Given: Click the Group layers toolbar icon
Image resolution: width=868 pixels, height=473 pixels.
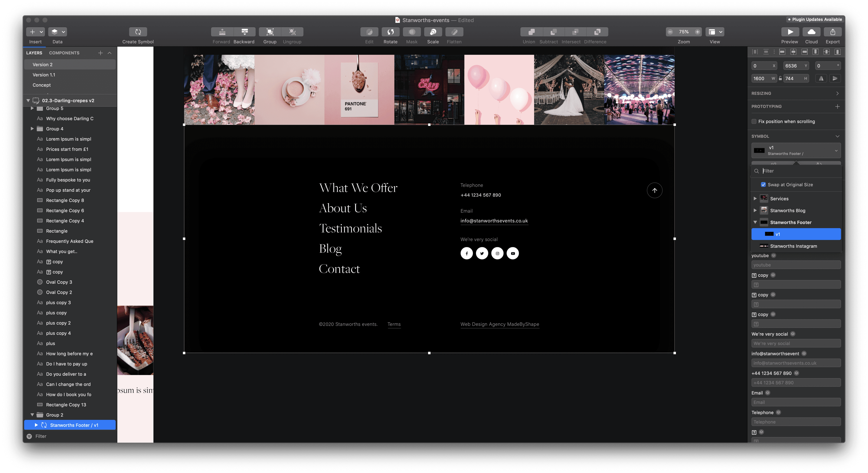Looking at the screenshot, I should 270,32.
